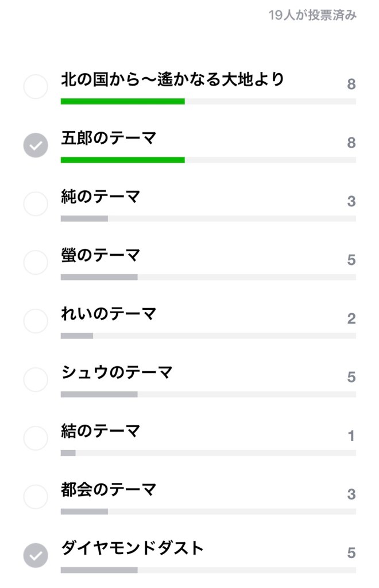This screenshot has width=379, height=588.
Task: Tap the 都会のテーマ option label
Action: (109, 490)
